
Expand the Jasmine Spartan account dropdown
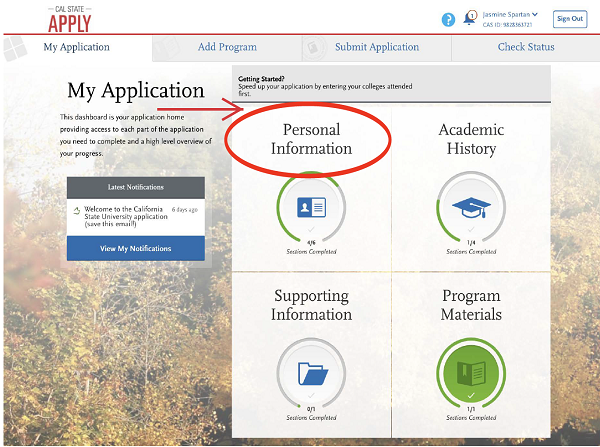coord(510,15)
